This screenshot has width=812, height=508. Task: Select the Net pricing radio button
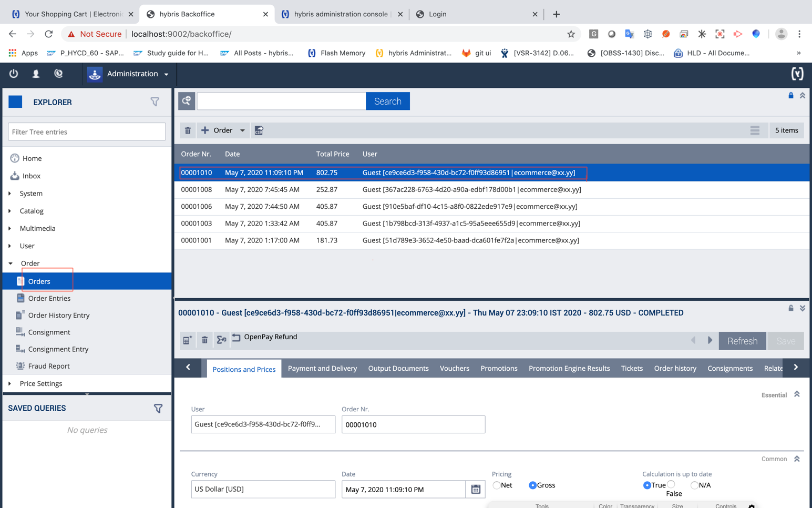(x=497, y=485)
